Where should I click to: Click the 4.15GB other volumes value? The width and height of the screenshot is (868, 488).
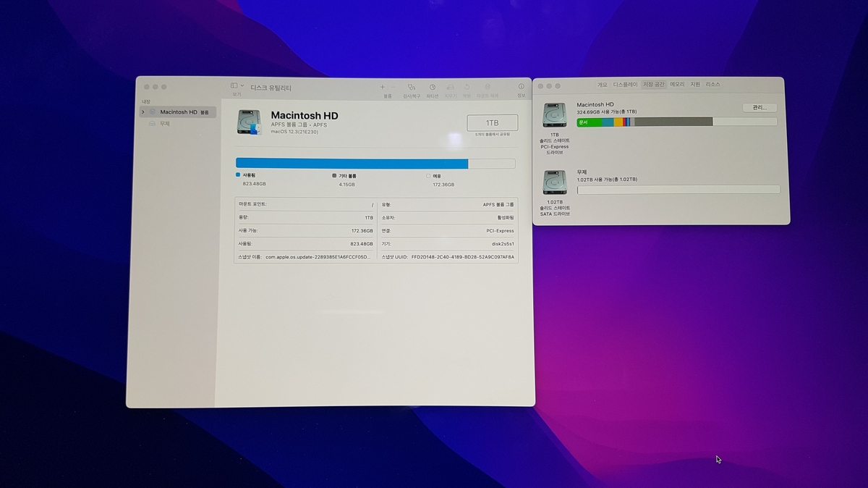pos(347,184)
